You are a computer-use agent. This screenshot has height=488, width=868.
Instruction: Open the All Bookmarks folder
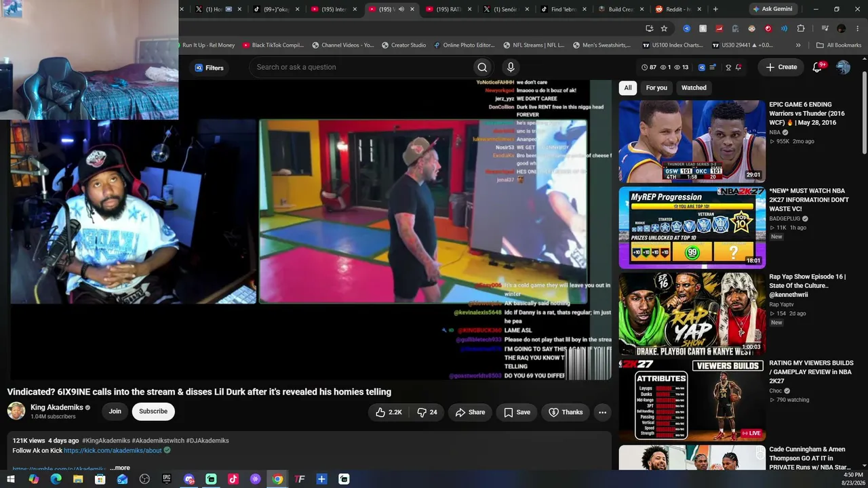(x=839, y=45)
